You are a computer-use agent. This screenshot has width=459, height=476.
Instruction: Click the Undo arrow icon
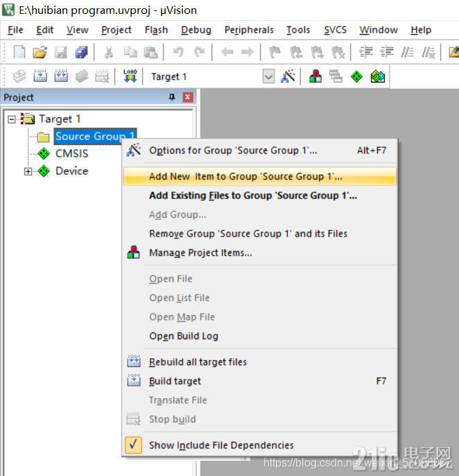[178, 52]
